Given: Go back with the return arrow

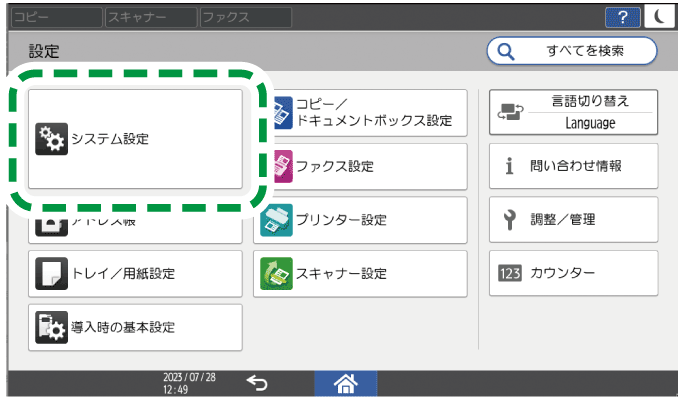Looking at the screenshot, I should click(257, 383).
